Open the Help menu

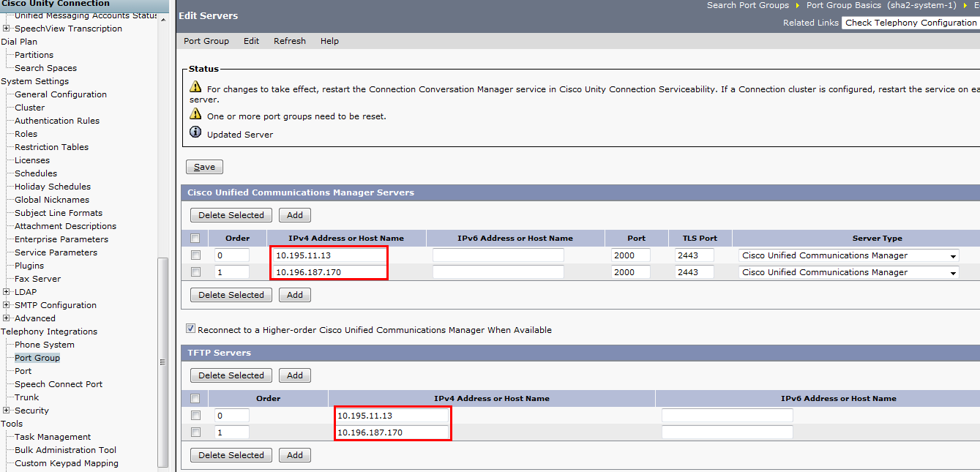point(329,41)
